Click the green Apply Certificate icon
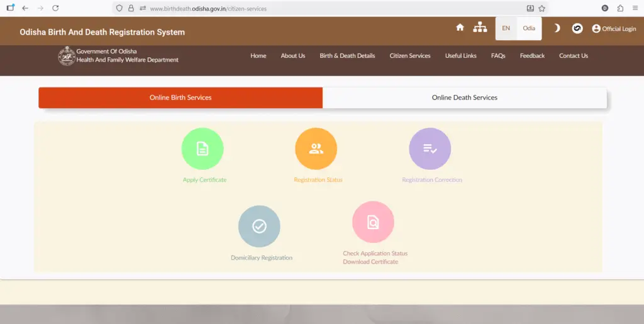This screenshot has width=644, height=324. tap(203, 149)
